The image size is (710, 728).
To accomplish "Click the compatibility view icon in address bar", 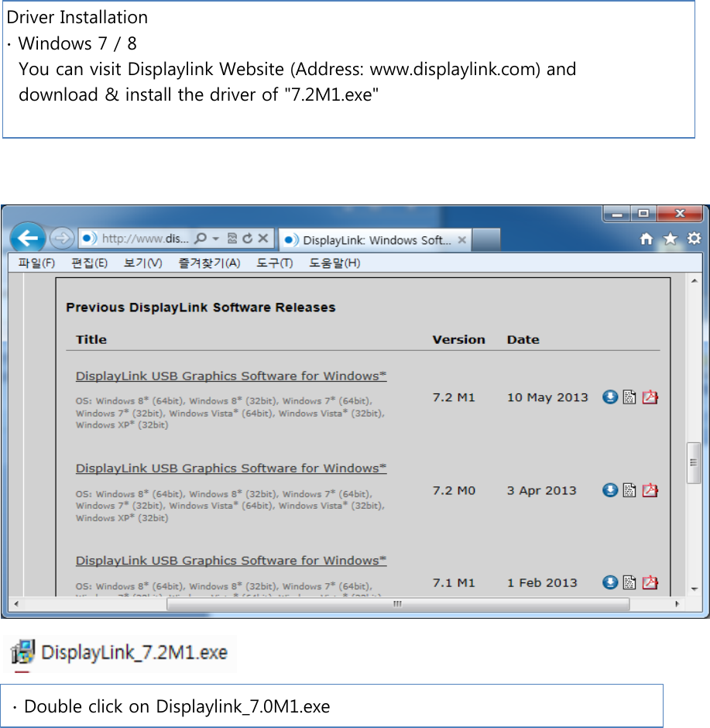I will click(x=232, y=239).
